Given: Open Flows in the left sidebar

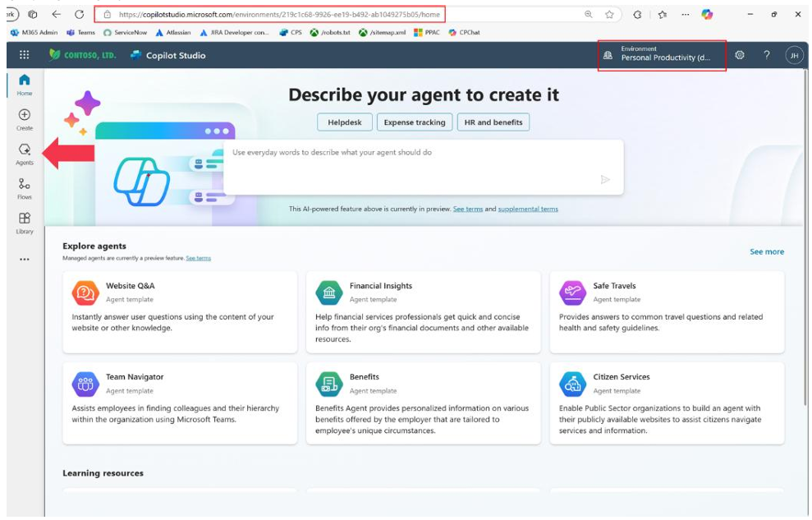Looking at the screenshot, I should pyautogui.click(x=25, y=188).
